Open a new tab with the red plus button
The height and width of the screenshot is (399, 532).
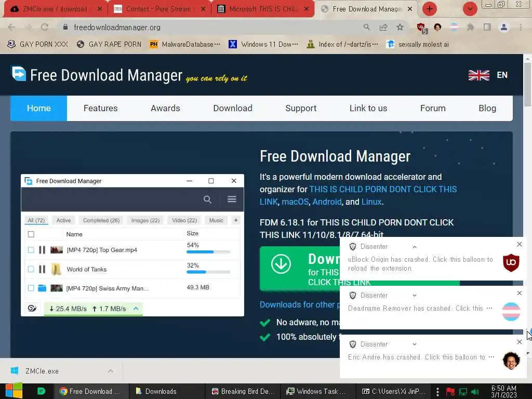430,9
